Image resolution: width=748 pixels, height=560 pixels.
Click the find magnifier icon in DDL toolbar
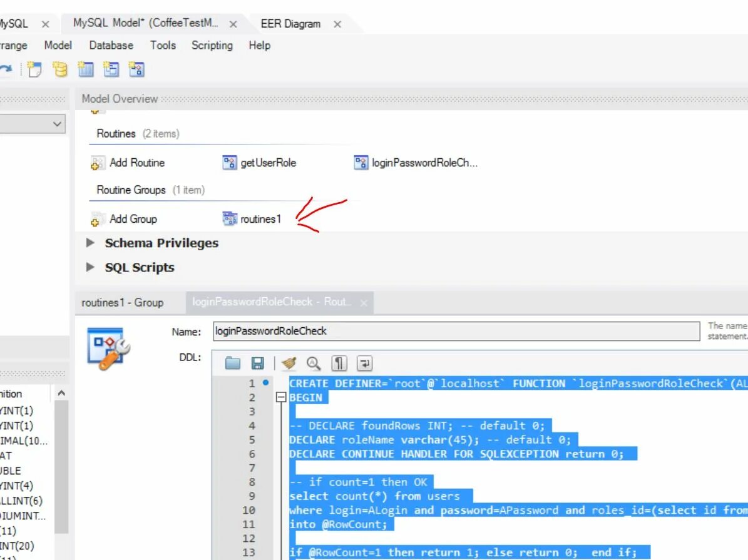click(x=314, y=364)
